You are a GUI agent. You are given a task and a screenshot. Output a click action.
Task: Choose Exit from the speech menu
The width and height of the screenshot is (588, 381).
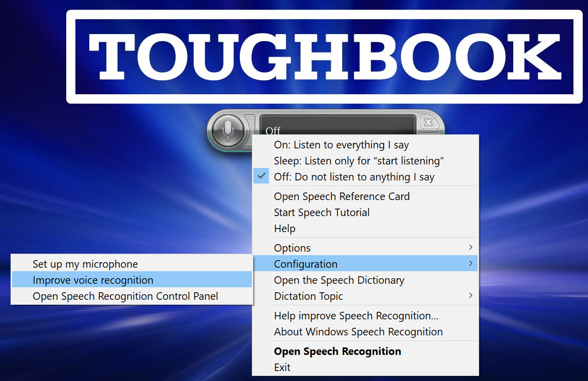365,367
